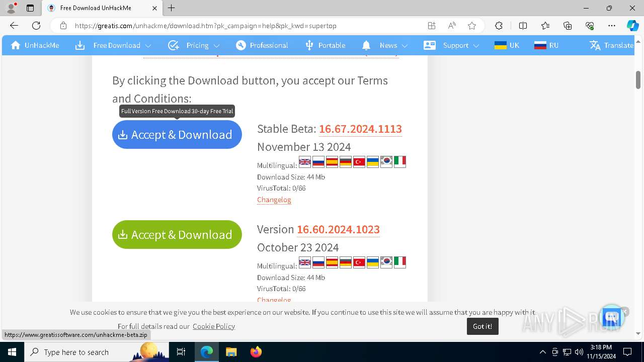Viewport: 644px width, 362px height.
Task: Activate Read aloud icon in address bar
Action: [452, 26]
